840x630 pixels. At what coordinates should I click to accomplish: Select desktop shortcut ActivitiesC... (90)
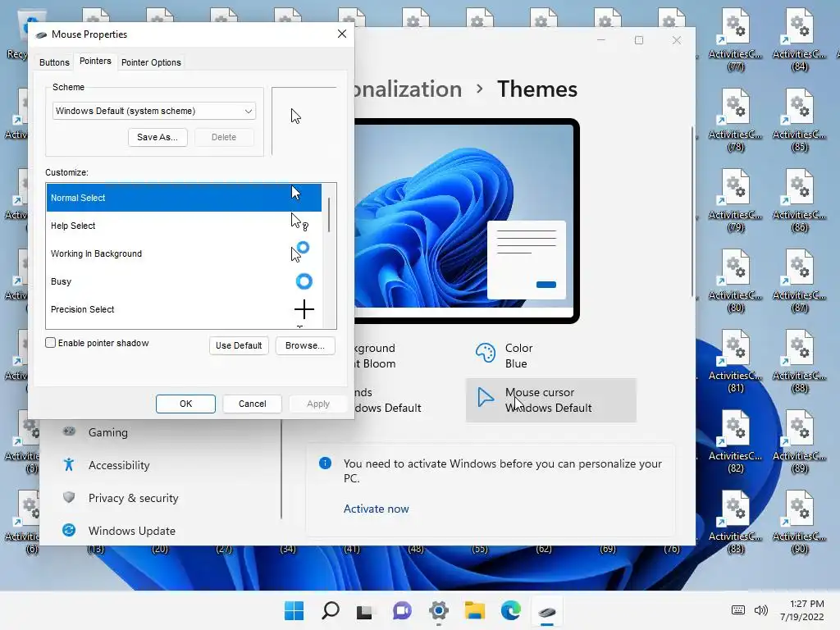799,523
